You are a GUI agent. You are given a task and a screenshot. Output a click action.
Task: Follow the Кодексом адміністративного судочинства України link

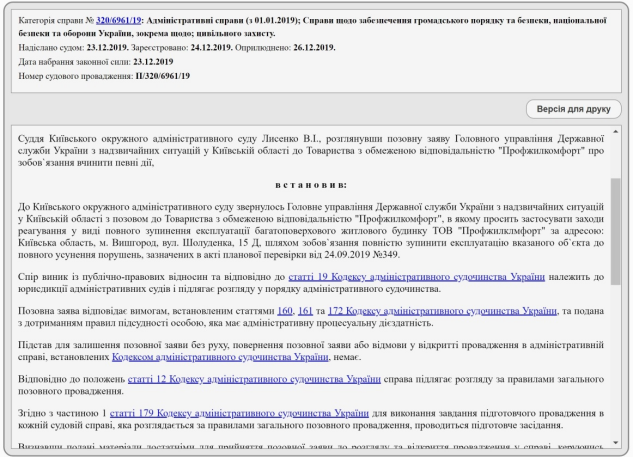pos(220,357)
